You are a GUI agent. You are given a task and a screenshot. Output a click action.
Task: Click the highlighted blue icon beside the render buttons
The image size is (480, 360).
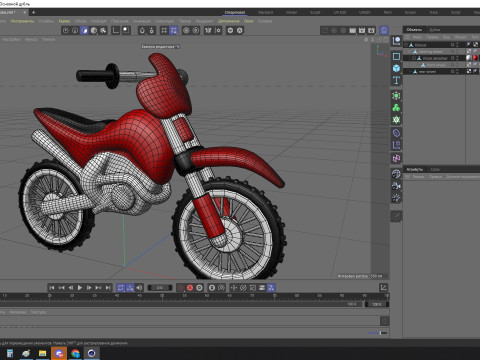tap(384, 31)
